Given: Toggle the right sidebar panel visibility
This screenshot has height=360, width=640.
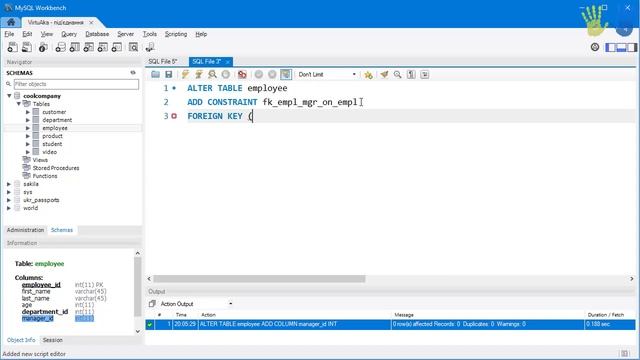Looking at the screenshot, I should point(631,47).
